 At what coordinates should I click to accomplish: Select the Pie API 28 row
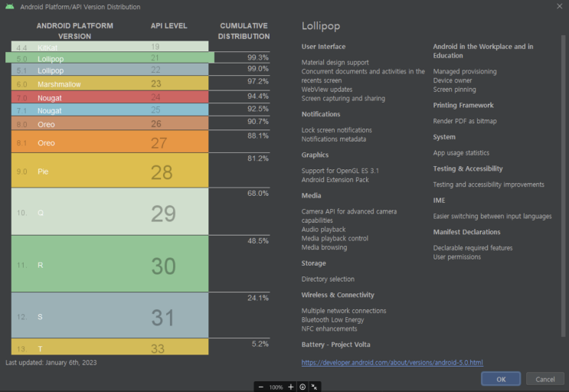pos(110,171)
